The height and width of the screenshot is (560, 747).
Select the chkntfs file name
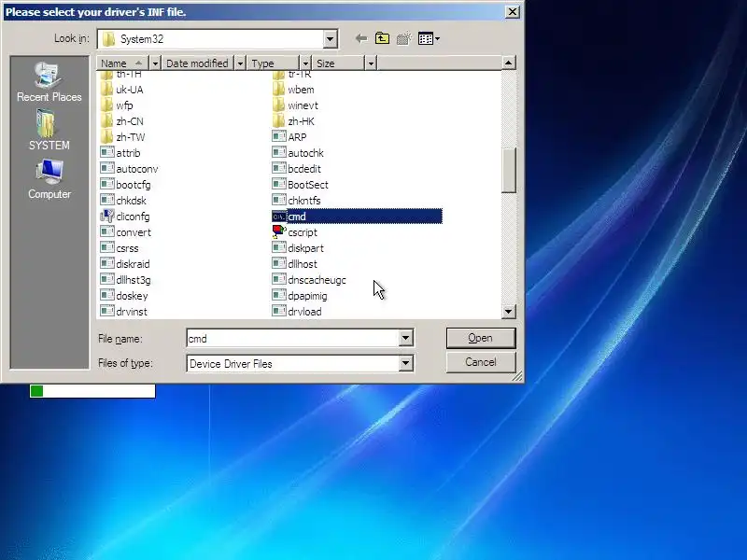tap(304, 201)
